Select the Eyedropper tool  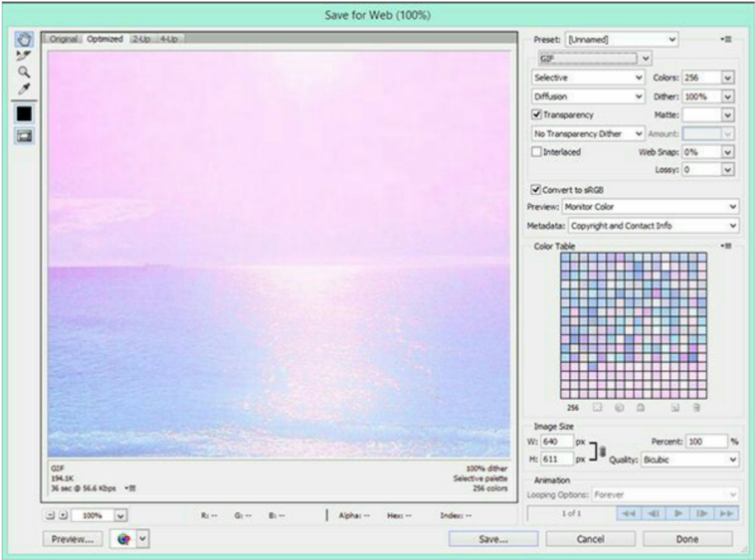pyautogui.click(x=24, y=90)
